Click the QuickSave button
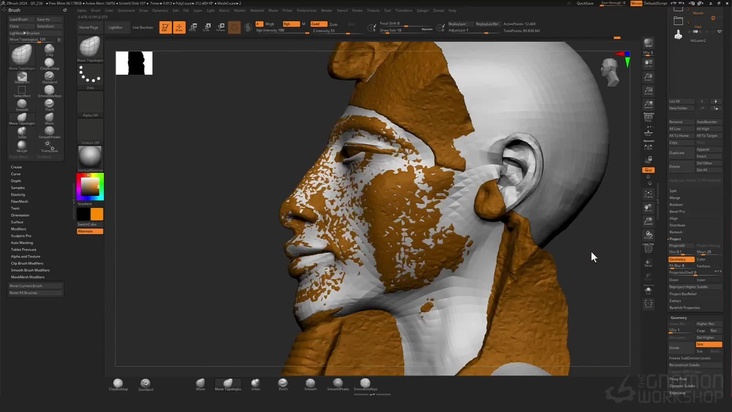Viewport: 732px width, 412px height. click(585, 3)
